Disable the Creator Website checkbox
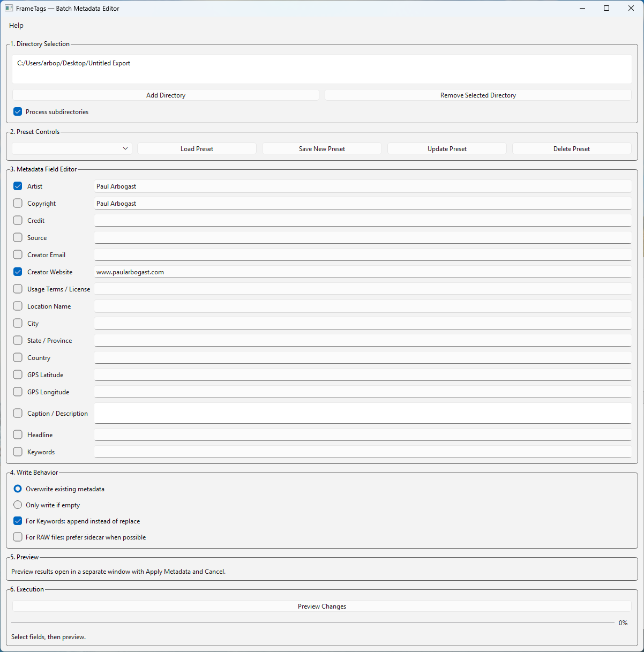The width and height of the screenshot is (644, 652). (17, 272)
